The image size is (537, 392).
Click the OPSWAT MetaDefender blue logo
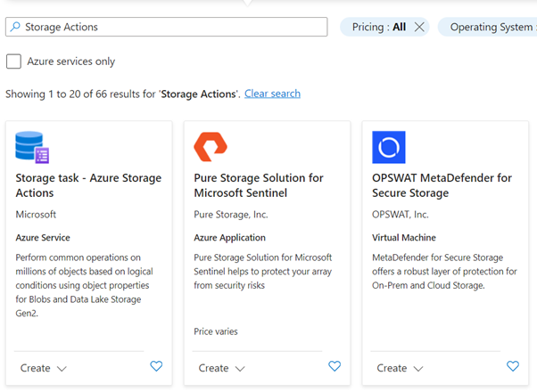point(389,147)
